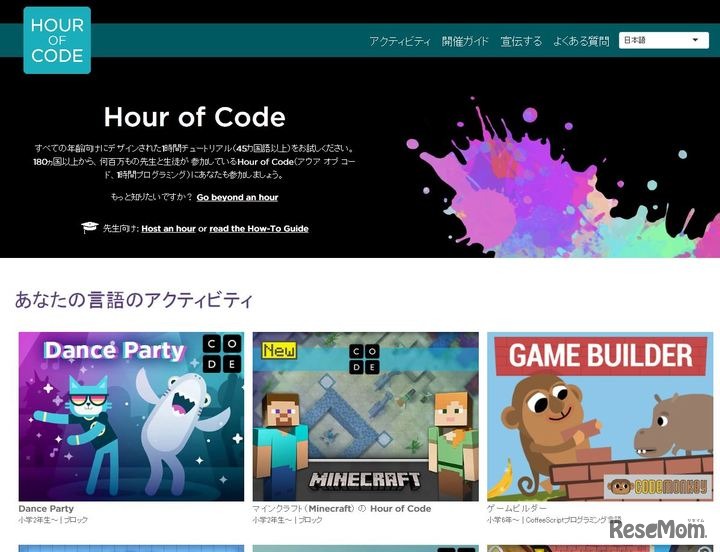Click 小学2年生〜 | ブロック under Dance Party
This screenshot has height=552, width=720.
tap(53, 520)
